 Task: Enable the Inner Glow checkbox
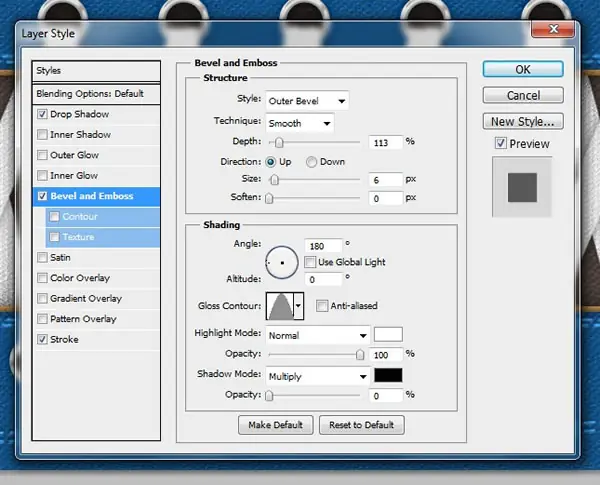tap(42, 176)
